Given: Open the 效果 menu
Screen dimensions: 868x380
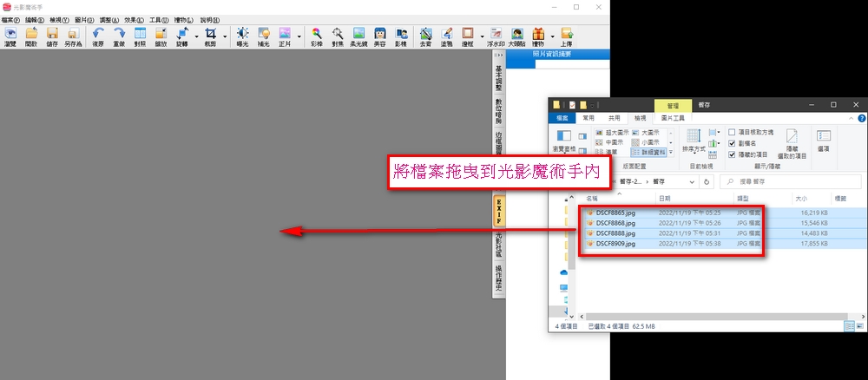Looking at the screenshot, I should click(x=135, y=19).
